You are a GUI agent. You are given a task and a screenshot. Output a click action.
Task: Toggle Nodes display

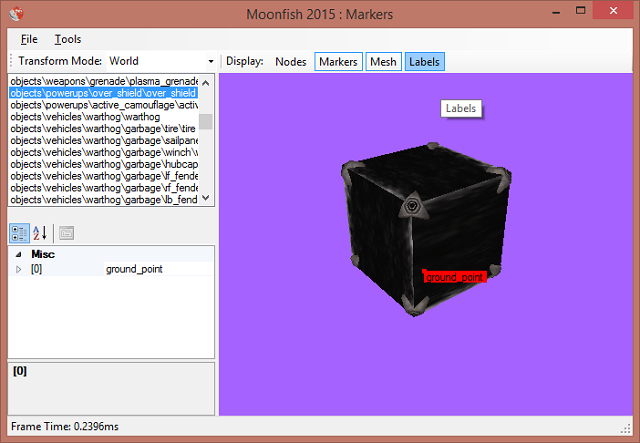(290, 62)
